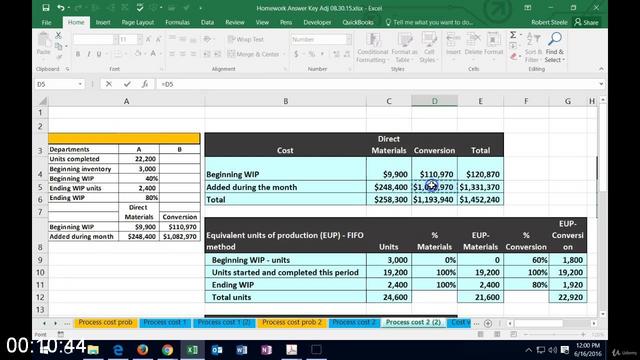Click the Clear eraser icon
Image resolution: width=640 pixels, height=360 pixels.
click(514, 57)
